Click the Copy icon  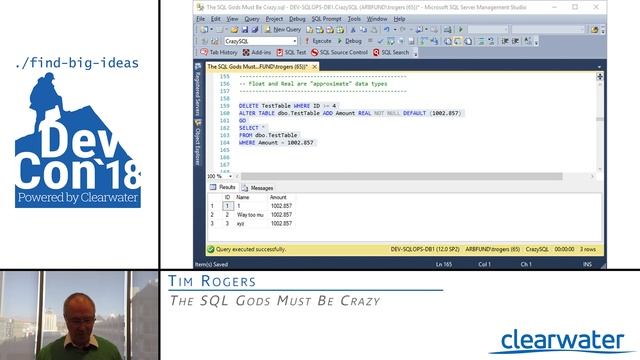click(x=363, y=29)
